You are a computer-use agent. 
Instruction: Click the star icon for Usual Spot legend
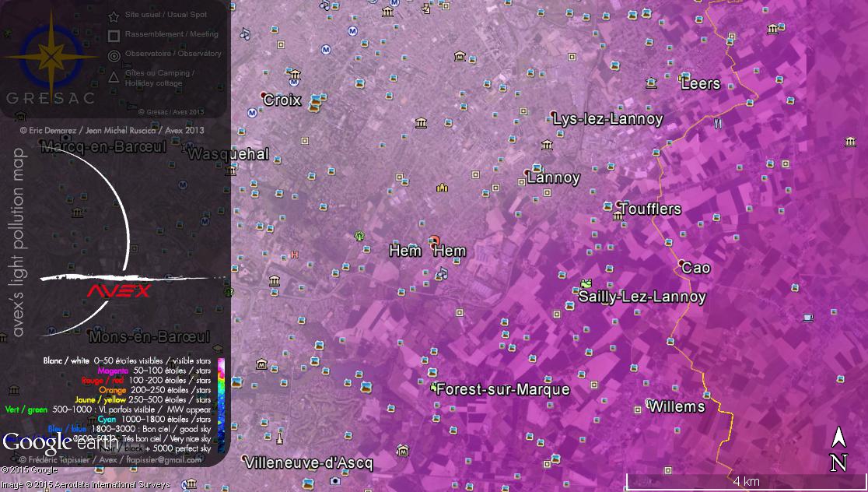coord(114,16)
